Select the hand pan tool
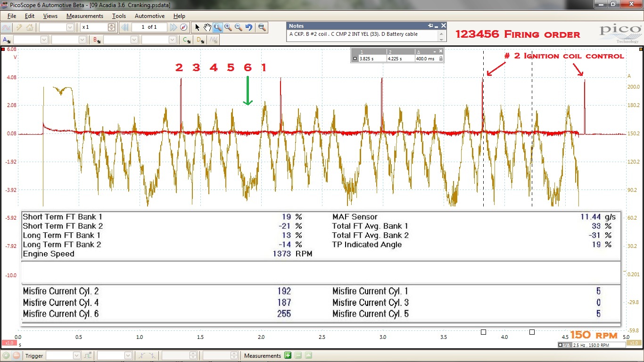Viewport: 644px width, 362px height. tap(207, 27)
